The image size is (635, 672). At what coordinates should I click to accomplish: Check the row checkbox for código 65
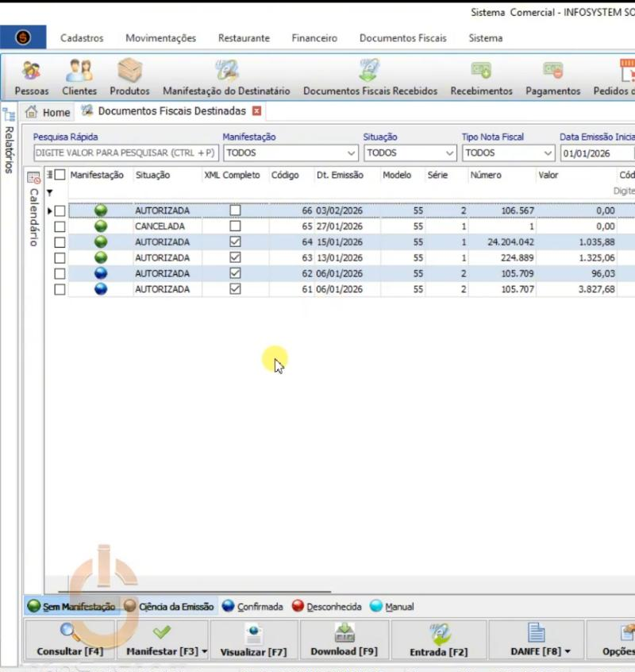point(60,226)
